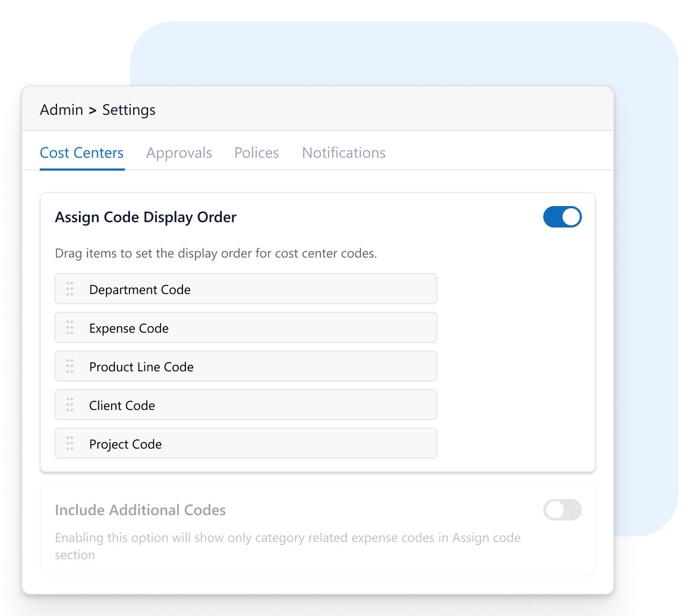Screen dimensions: 700x616
Task: Enable the Include Additional Codes toggle
Action: 562,510
